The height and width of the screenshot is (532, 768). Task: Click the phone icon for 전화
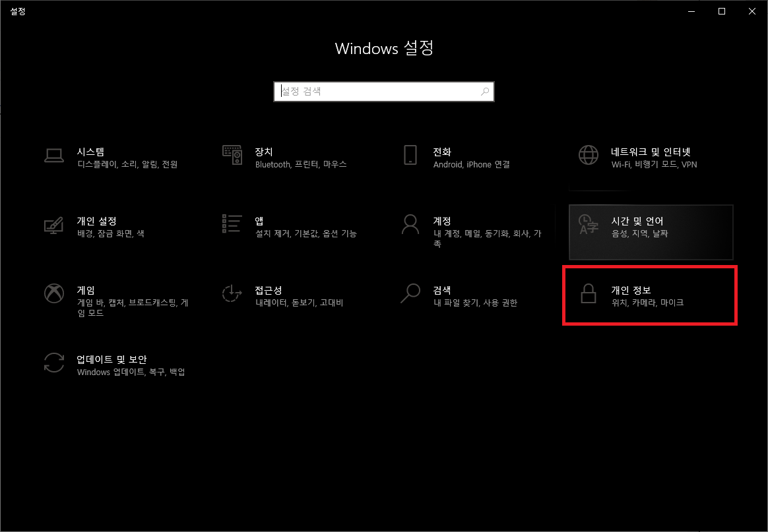[x=410, y=155]
